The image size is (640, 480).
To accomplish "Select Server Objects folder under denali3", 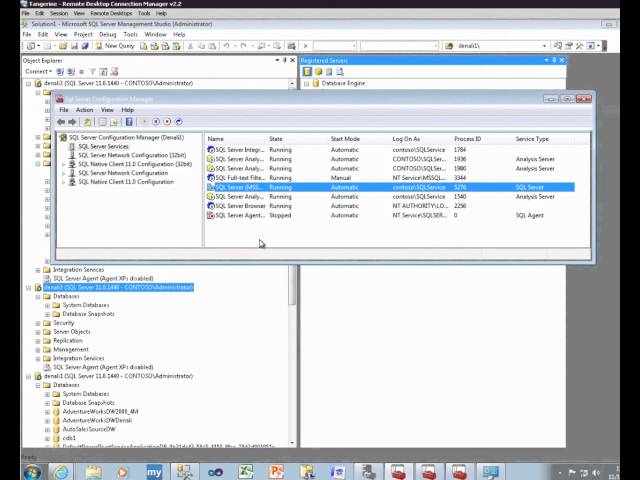I will coord(72,332).
